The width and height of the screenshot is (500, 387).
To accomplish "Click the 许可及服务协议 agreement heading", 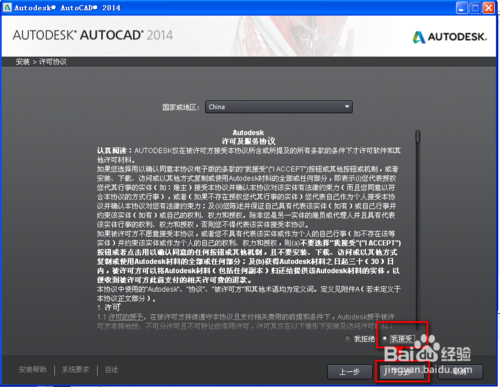I will 248,141.
